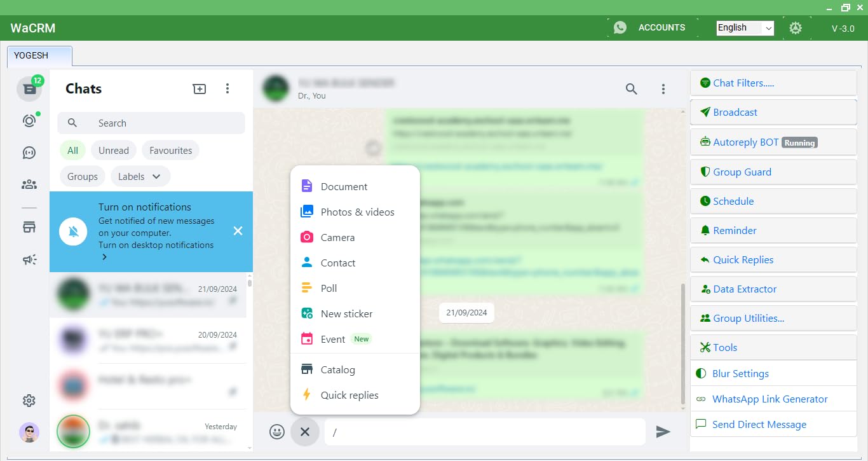The image size is (868, 461).
Task: Click the profile avatar in left sidebar
Action: [x=29, y=433]
